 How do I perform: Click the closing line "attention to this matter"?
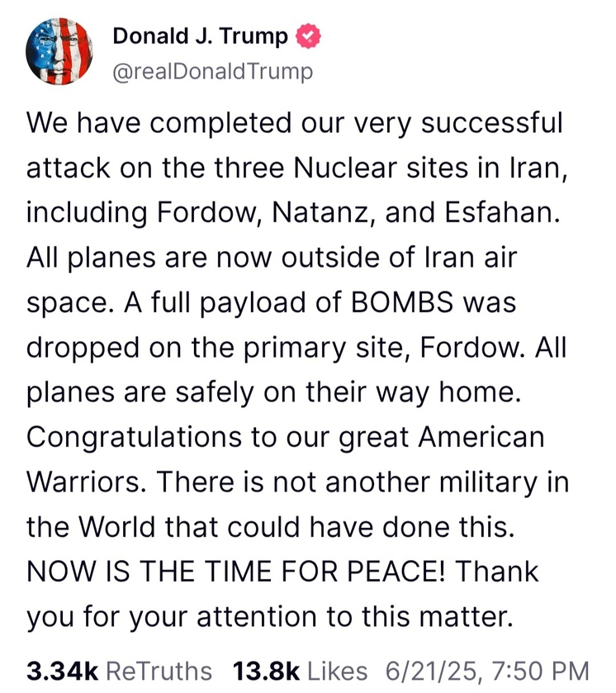pos(355,616)
